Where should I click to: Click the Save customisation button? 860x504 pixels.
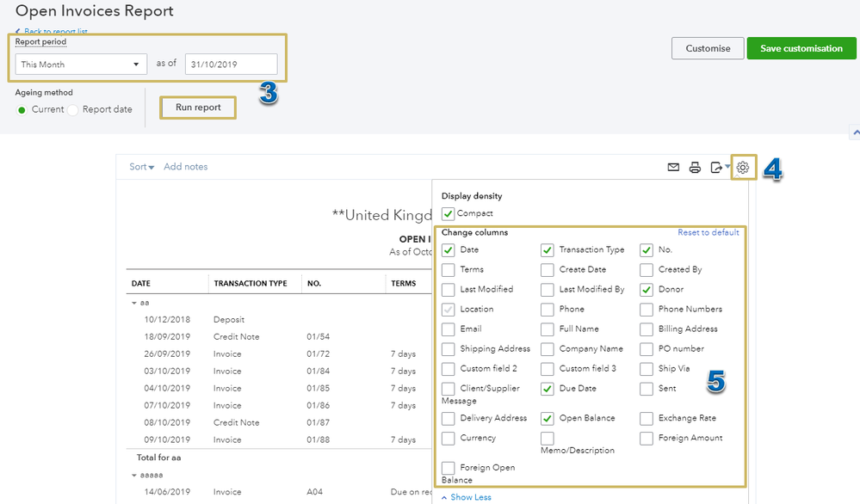tap(801, 48)
